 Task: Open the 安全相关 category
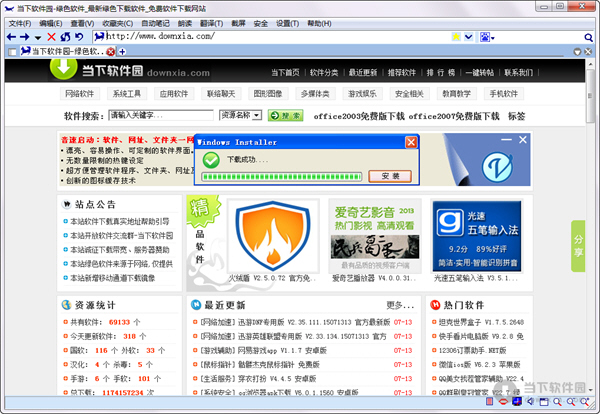point(409,94)
